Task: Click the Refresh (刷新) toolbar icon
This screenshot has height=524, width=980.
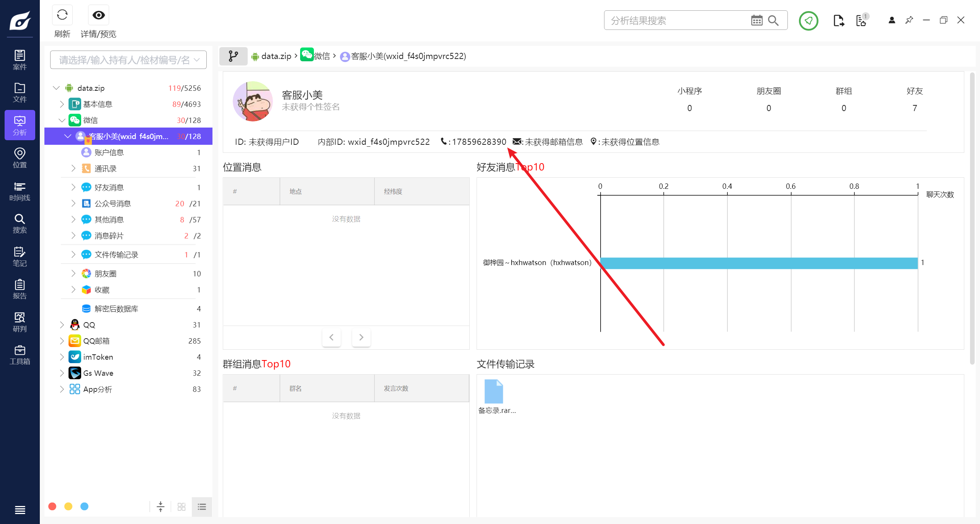Action: 62,16
